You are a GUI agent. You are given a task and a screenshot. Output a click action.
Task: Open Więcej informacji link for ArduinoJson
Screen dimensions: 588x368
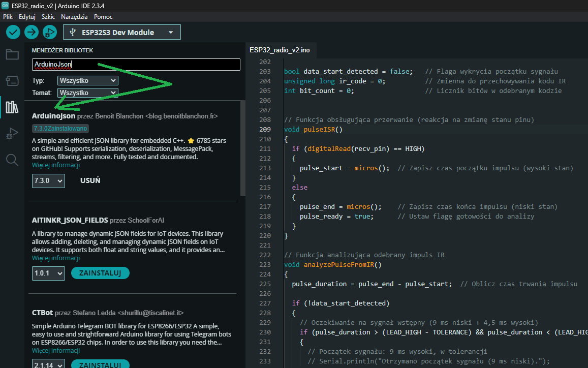click(56, 165)
